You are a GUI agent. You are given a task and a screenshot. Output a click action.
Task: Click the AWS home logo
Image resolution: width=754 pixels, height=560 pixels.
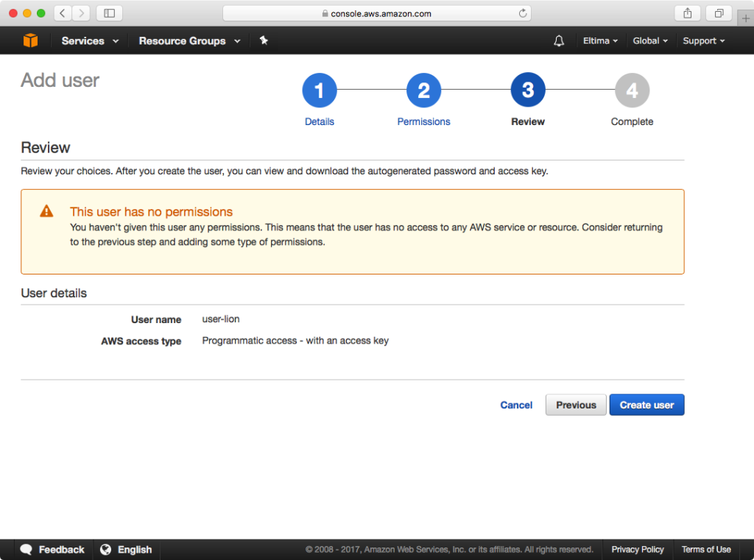click(x=30, y=40)
